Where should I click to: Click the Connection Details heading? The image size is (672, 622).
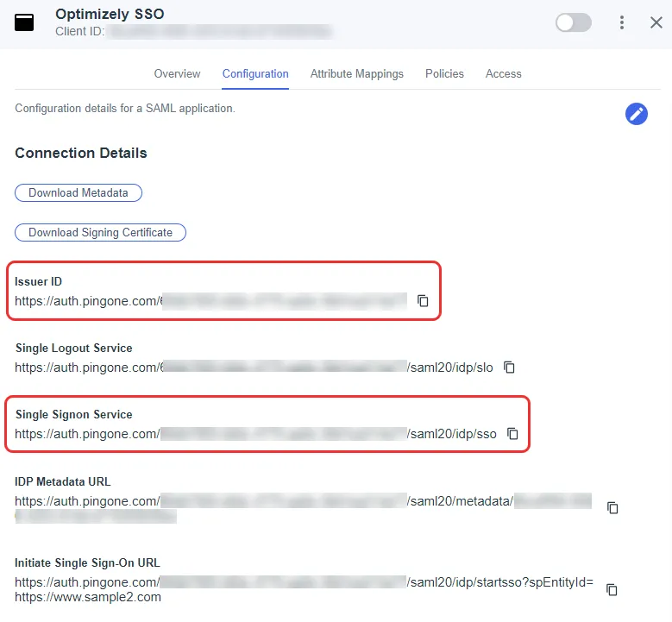81,153
